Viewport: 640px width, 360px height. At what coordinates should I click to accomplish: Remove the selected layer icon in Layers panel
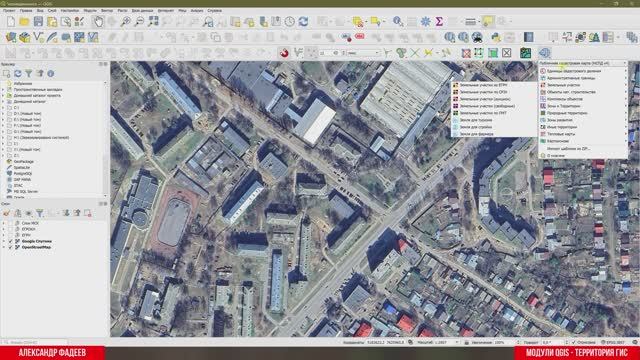88,213
